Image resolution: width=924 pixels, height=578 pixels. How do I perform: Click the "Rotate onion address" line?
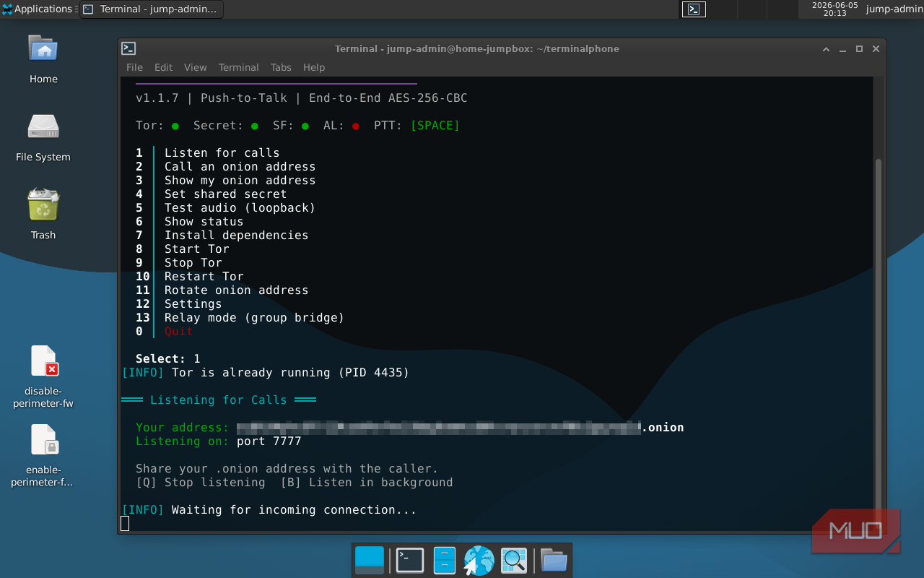236,290
